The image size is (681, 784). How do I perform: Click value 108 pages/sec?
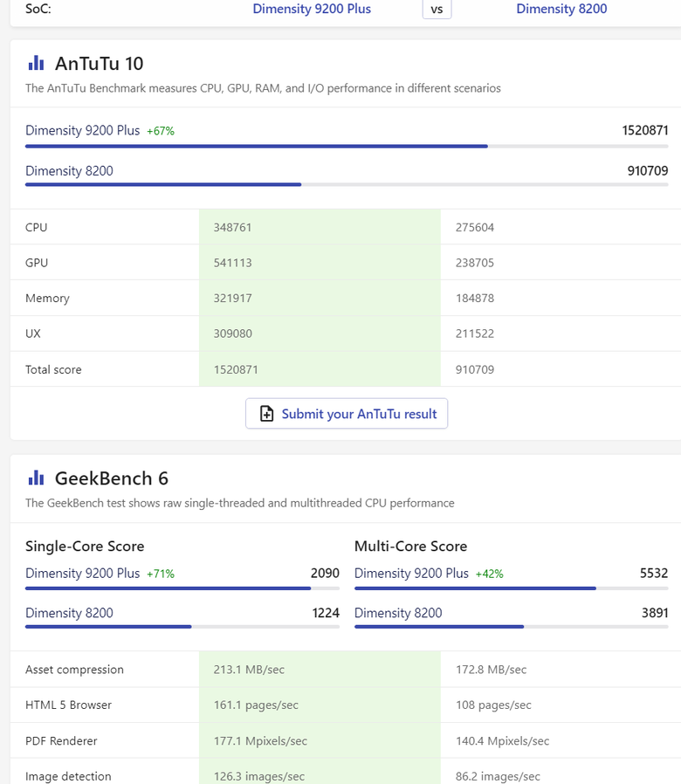tap(493, 705)
